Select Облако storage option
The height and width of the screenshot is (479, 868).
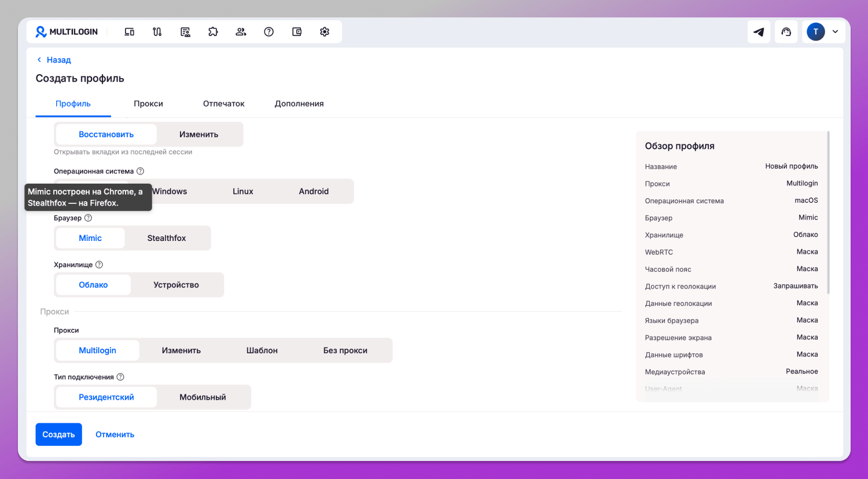pos(93,285)
